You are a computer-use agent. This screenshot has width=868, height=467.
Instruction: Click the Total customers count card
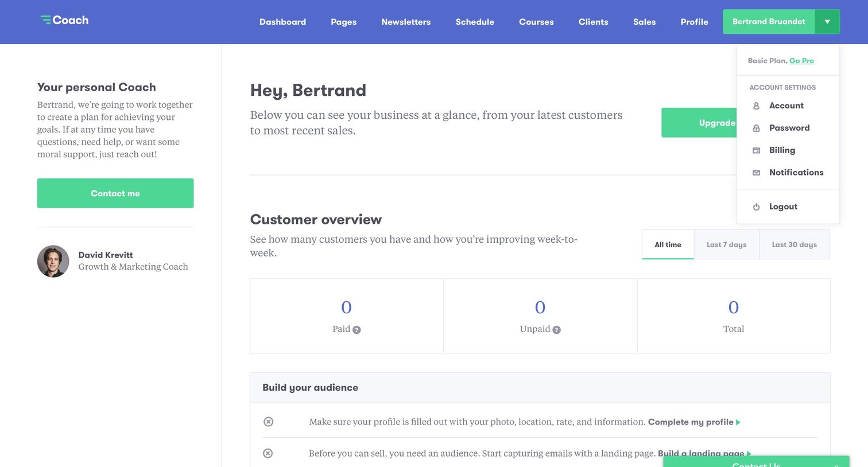click(x=734, y=316)
